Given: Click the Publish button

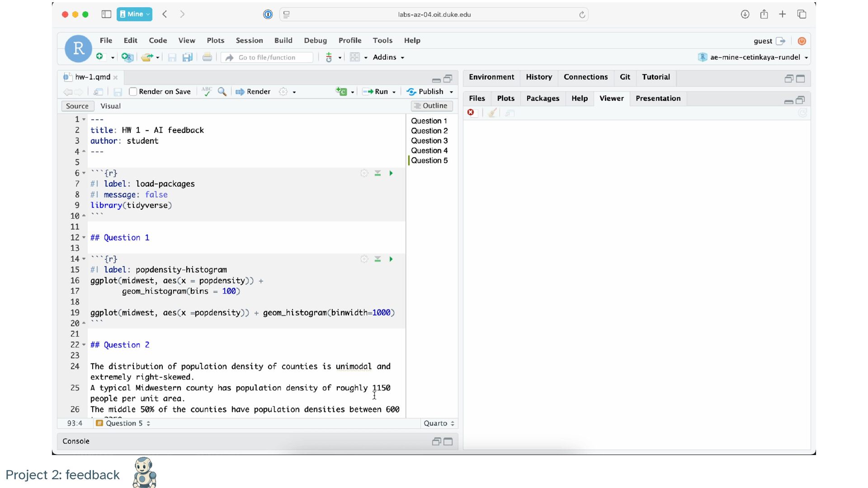Looking at the screenshot, I should pyautogui.click(x=425, y=92).
